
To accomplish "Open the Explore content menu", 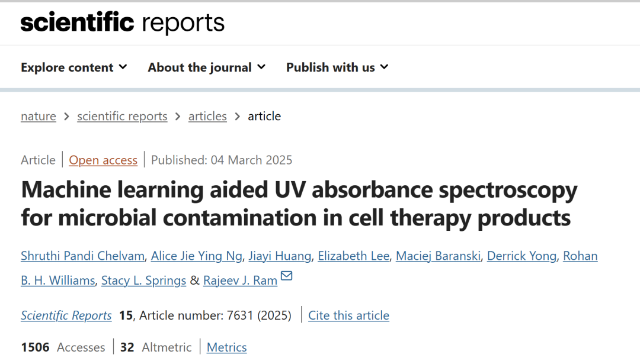I will 74,67.
